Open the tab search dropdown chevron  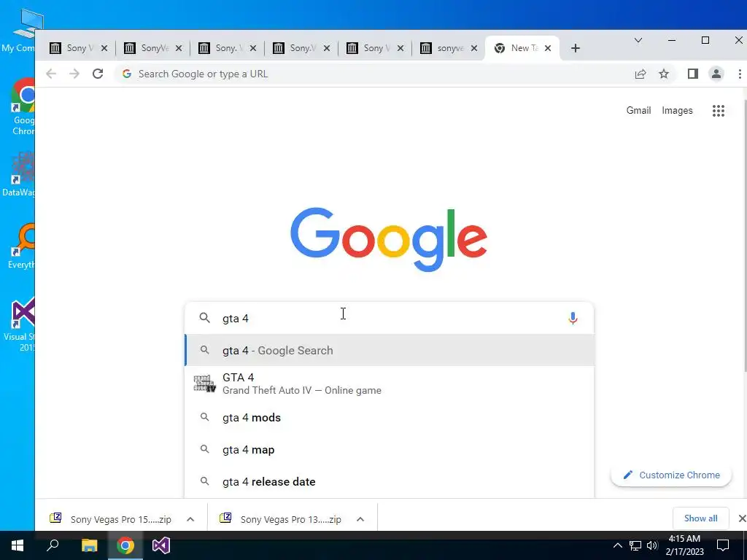(x=638, y=41)
